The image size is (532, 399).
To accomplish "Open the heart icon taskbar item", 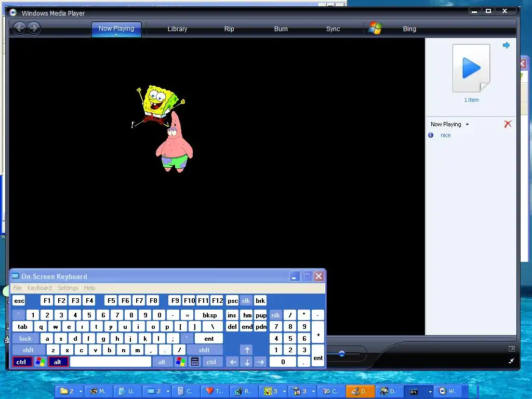I will pyautogui.click(x=215, y=391).
